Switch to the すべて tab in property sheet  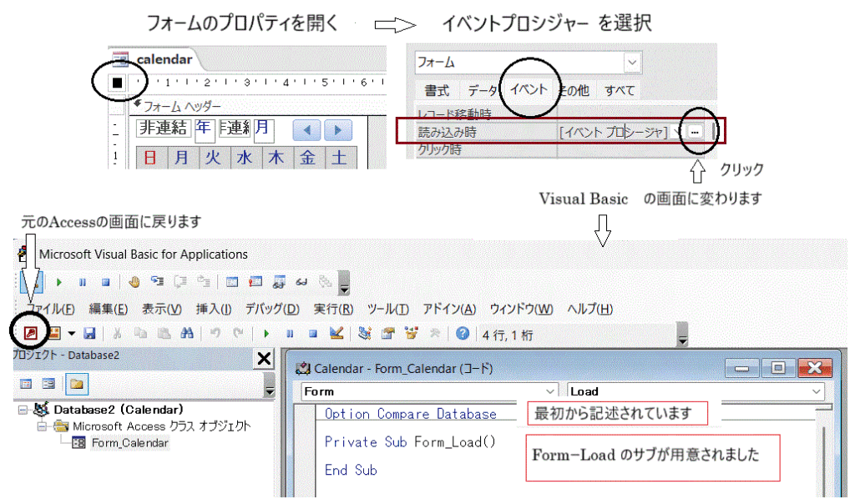[620, 90]
